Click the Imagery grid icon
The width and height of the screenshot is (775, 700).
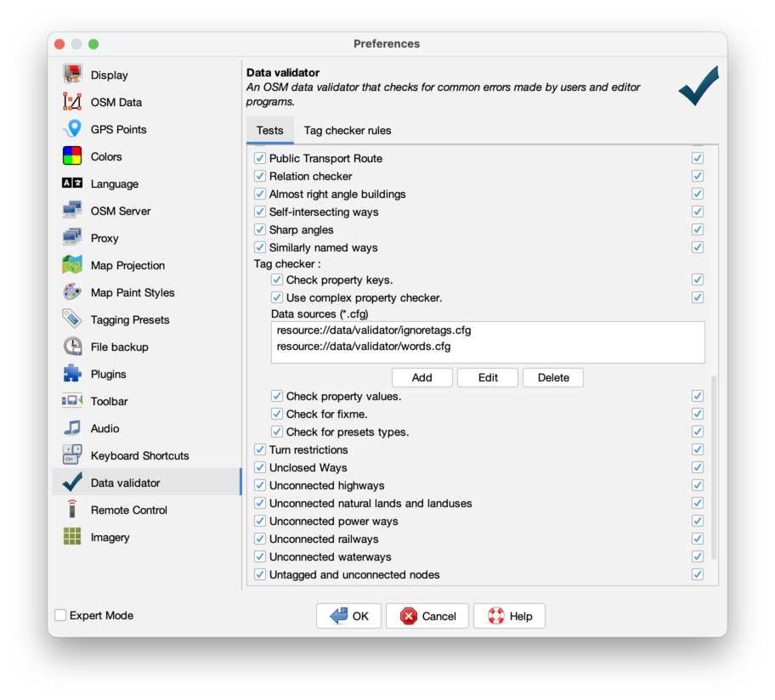72,537
